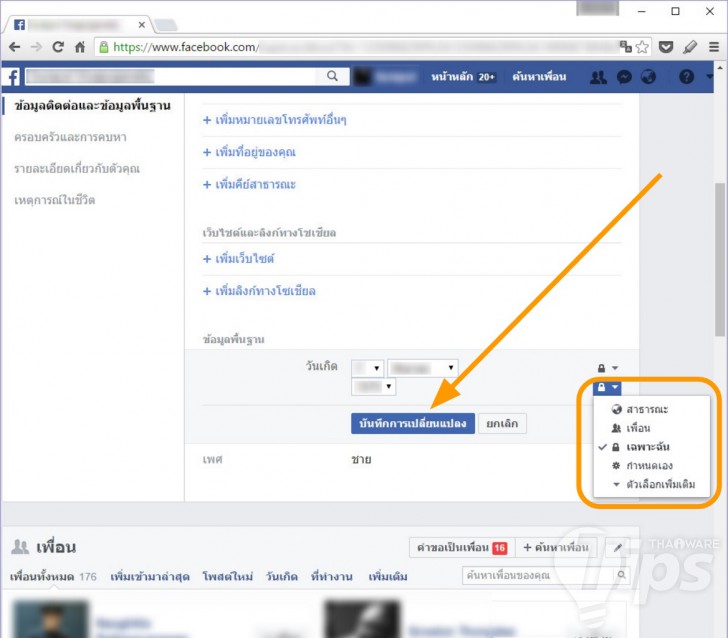This screenshot has height=638, width=728.
Task: Go to browser home icon
Action: point(80,47)
